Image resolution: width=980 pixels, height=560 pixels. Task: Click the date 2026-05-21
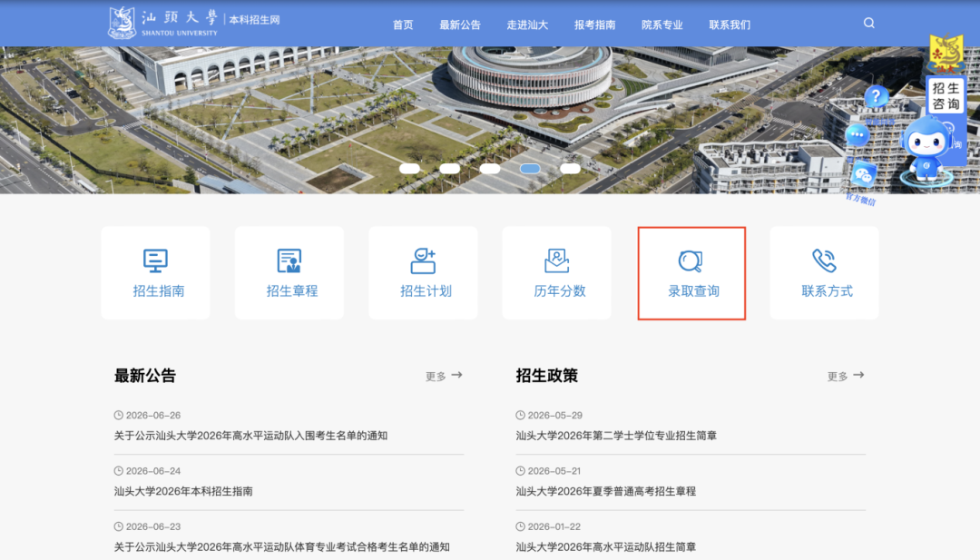[x=554, y=471]
